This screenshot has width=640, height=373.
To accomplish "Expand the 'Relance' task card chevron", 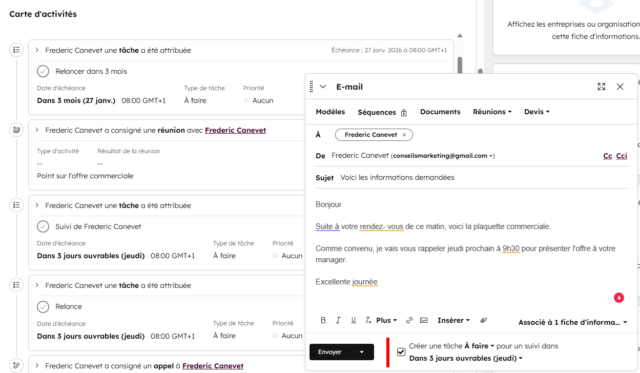I will click(37, 285).
